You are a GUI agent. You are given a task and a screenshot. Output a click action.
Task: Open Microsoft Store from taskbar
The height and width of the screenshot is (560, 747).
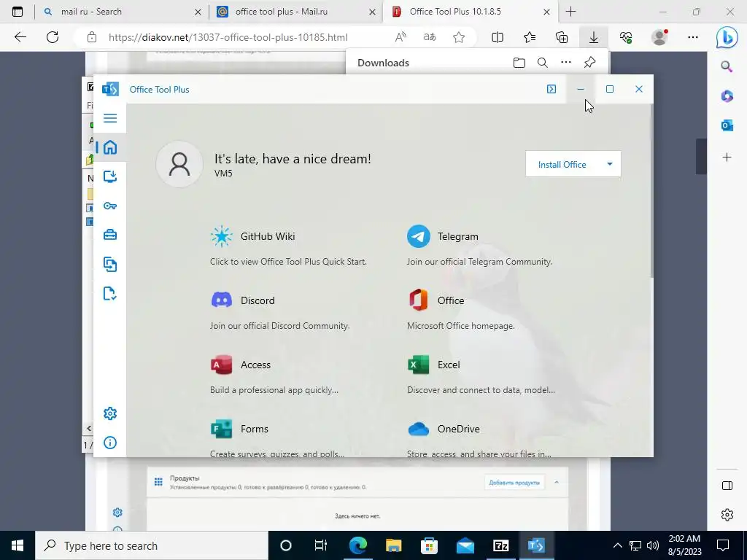[x=429, y=545]
